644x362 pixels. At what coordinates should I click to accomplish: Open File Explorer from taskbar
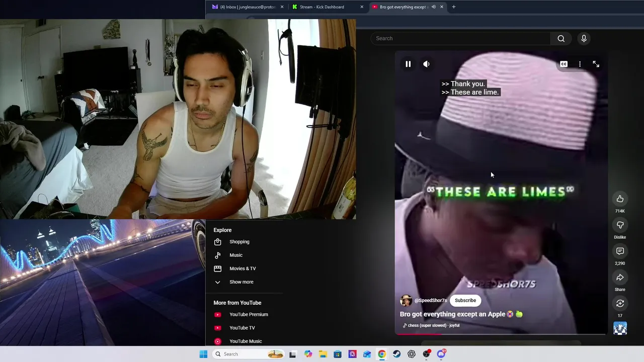click(x=323, y=354)
